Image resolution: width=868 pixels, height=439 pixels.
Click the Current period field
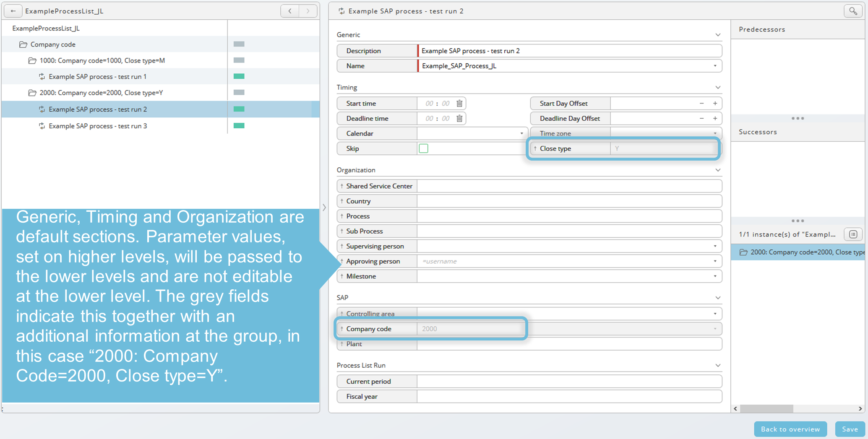coord(569,381)
